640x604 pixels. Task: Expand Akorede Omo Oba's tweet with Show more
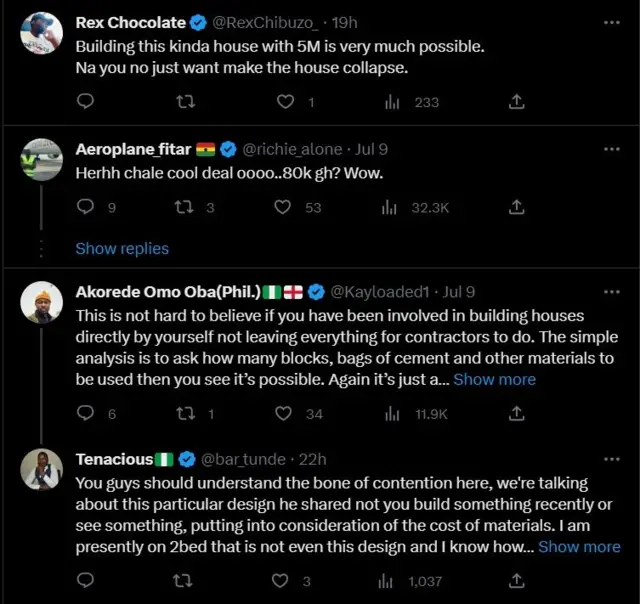pyautogui.click(x=494, y=379)
